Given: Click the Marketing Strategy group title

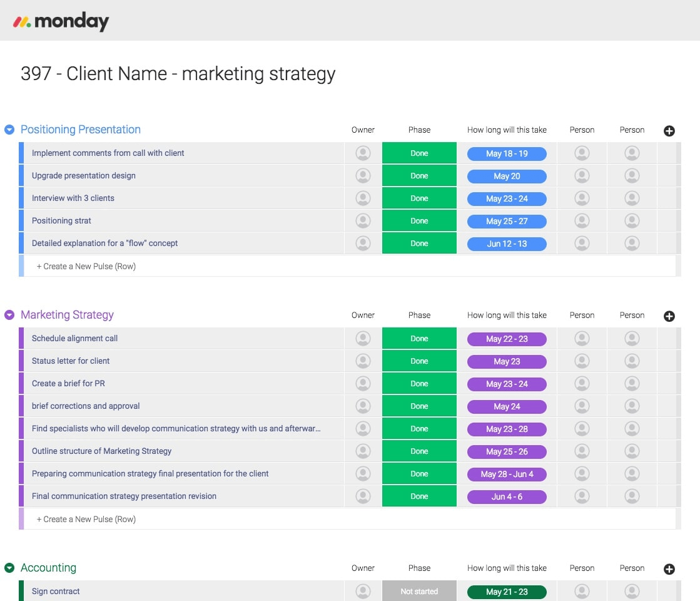Looking at the screenshot, I should [68, 315].
